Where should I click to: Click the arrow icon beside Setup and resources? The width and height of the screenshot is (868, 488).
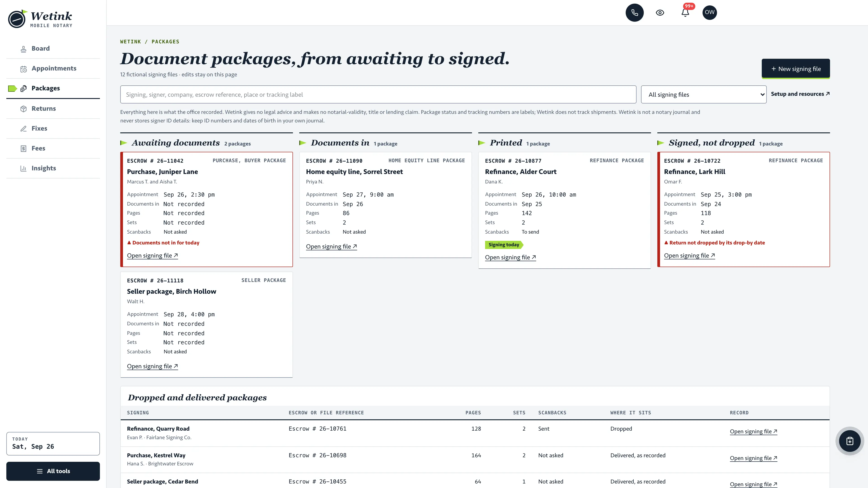[x=828, y=94]
